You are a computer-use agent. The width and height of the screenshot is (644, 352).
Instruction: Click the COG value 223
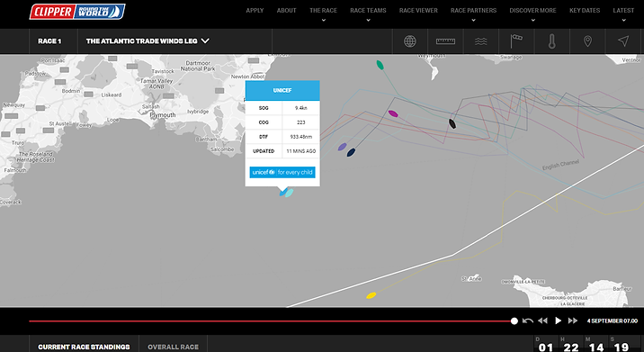click(x=301, y=122)
